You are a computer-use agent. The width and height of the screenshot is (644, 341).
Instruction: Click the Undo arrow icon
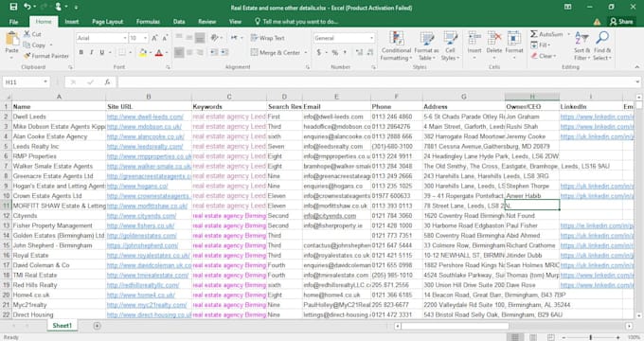27,7
